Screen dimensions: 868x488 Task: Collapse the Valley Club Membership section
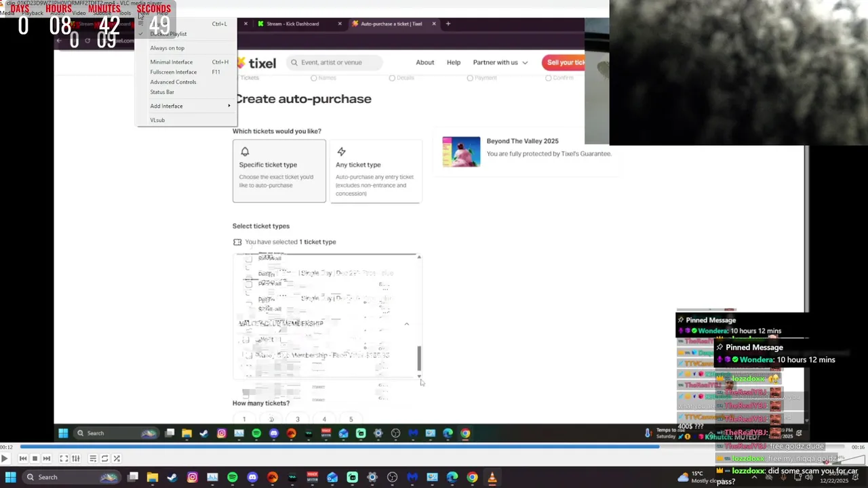(x=407, y=324)
